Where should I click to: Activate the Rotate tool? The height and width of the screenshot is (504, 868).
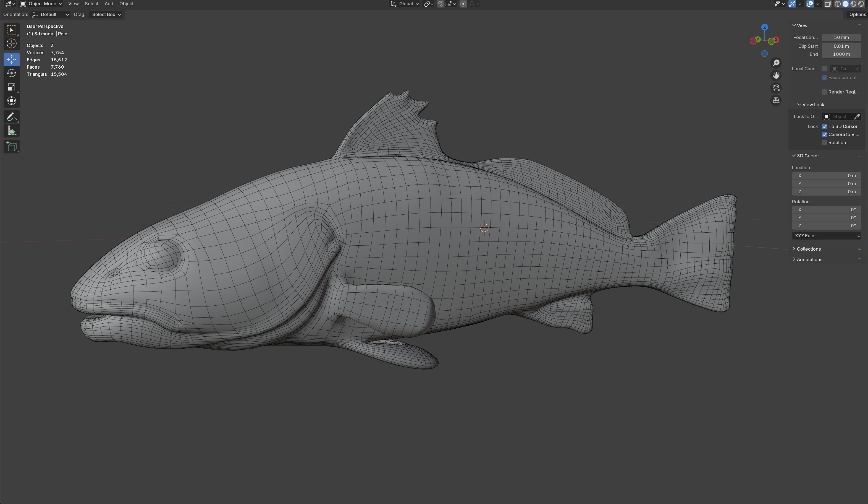click(11, 73)
